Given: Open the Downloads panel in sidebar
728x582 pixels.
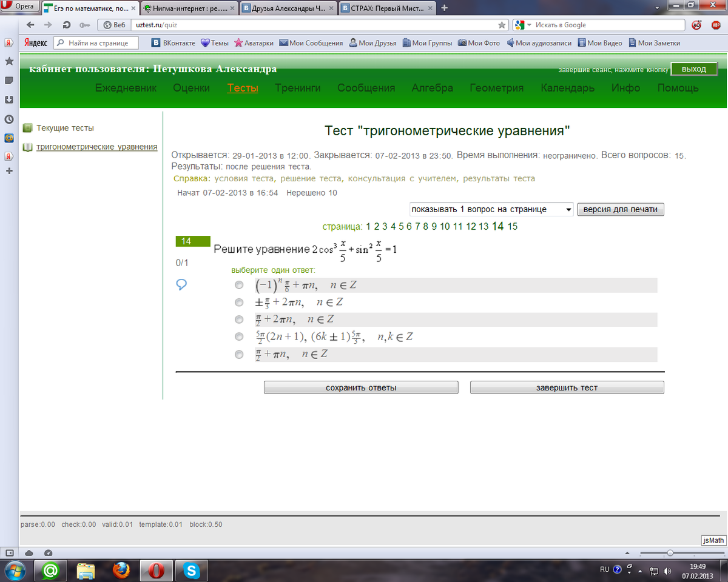Looking at the screenshot, I should [x=9, y=99].
